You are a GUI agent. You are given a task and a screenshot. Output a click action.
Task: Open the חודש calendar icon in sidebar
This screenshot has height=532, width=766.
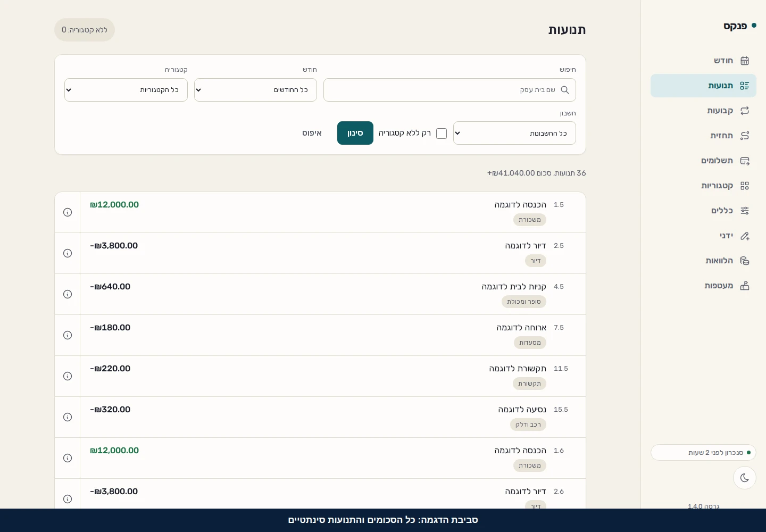coord(745,61)
